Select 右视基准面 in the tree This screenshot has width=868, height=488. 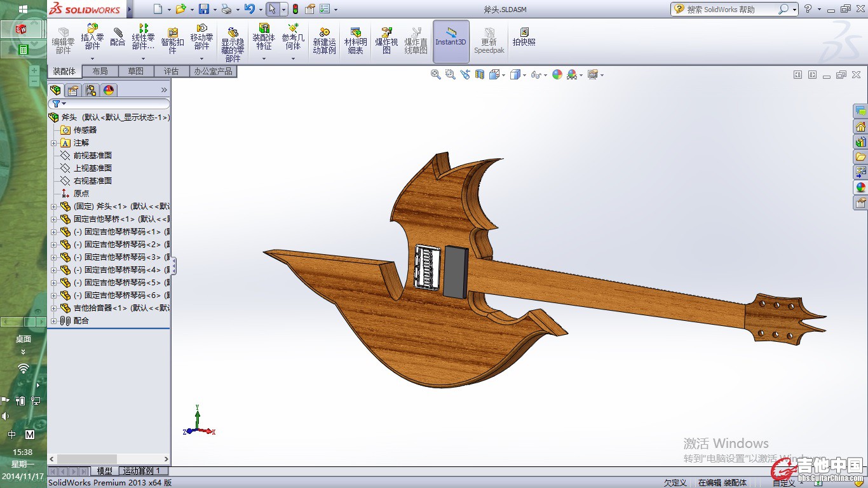tap(93, 181)
